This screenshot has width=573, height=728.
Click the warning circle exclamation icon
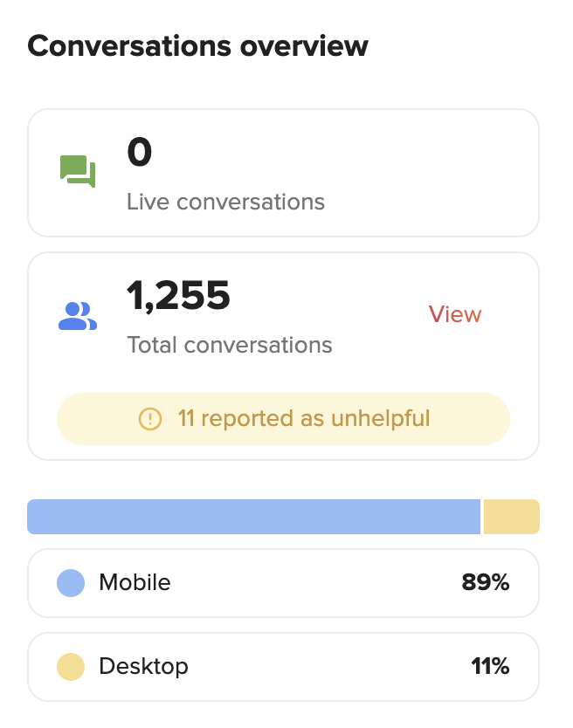coord(150,419)
